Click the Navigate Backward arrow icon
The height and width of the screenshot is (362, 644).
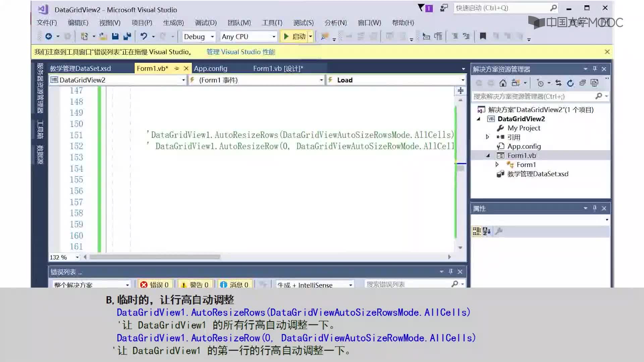pos(49,36)
